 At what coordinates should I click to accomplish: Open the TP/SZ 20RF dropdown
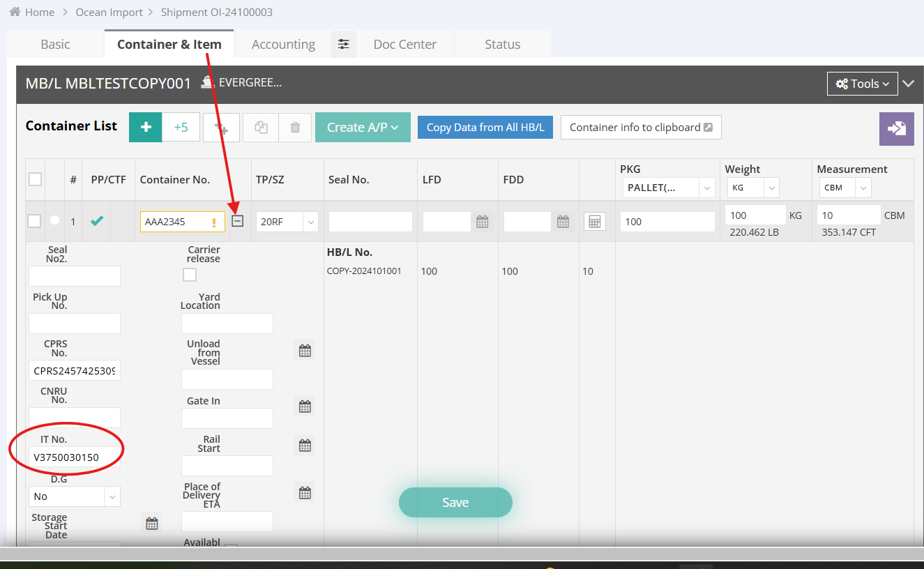[x=287, y=222]
